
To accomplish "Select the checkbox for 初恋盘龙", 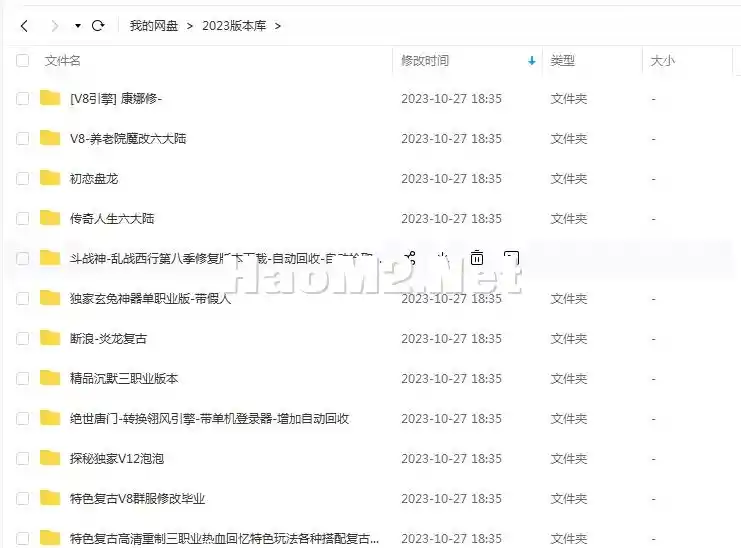I will [23, 179].
